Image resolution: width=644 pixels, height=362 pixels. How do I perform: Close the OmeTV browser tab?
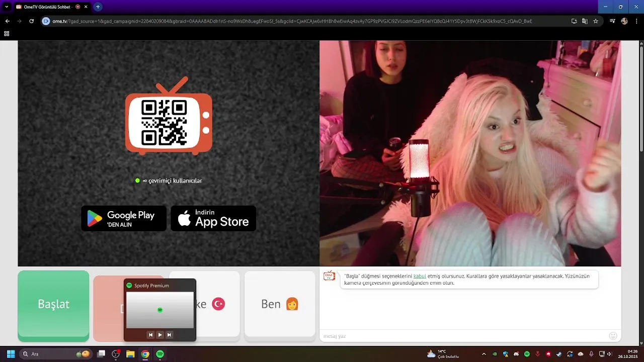(x=86, y=7)
